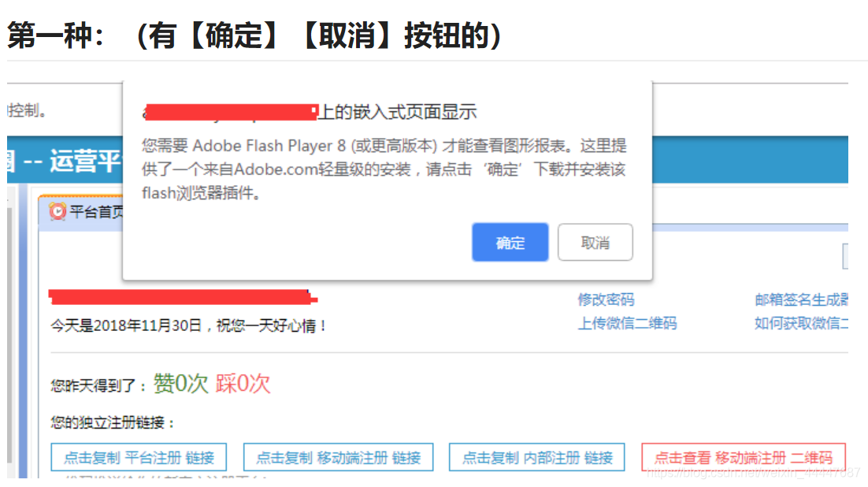
Task: Click the blue 确定 button in dialog
Action: [x=510, y=242]
